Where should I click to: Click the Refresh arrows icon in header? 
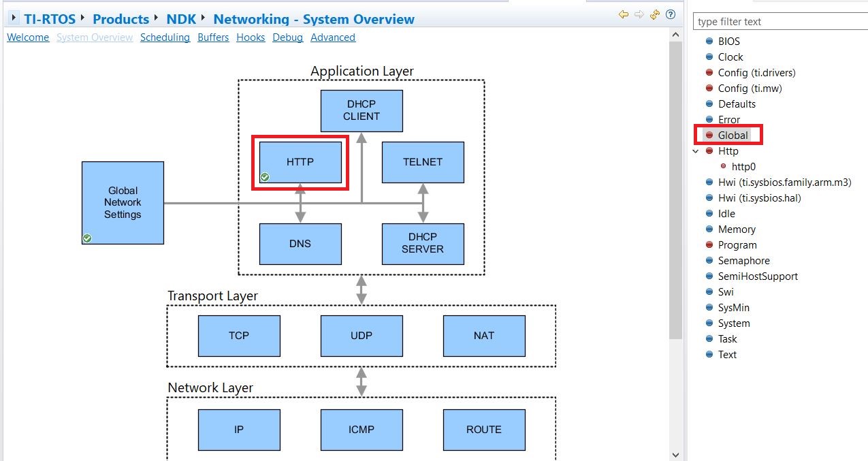click(x=655, y=14)
